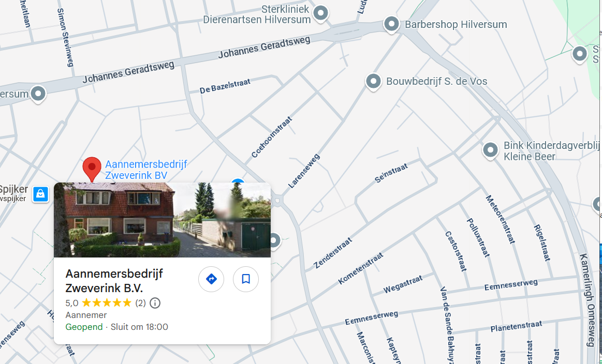Select the Bouwbedrijf S. de Vos pin
Screen dimensions: 602x364
[x=373, y=82]
